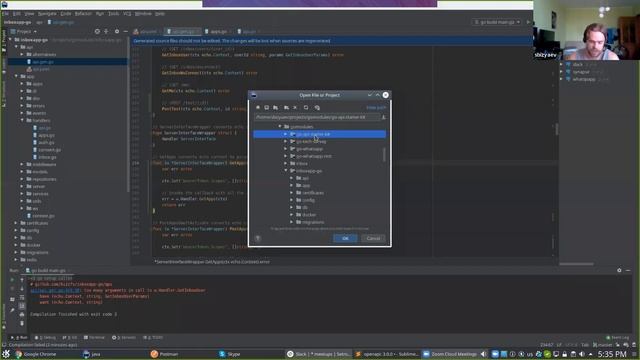
Task: Click the Hide path link
Action: coord(376,107)
